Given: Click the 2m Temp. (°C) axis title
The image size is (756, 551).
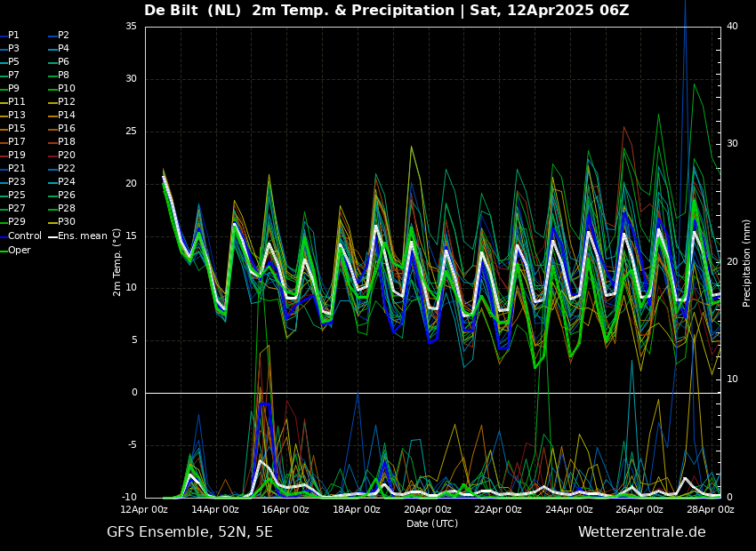Looking at the screenshot, I should click(117, 262).
